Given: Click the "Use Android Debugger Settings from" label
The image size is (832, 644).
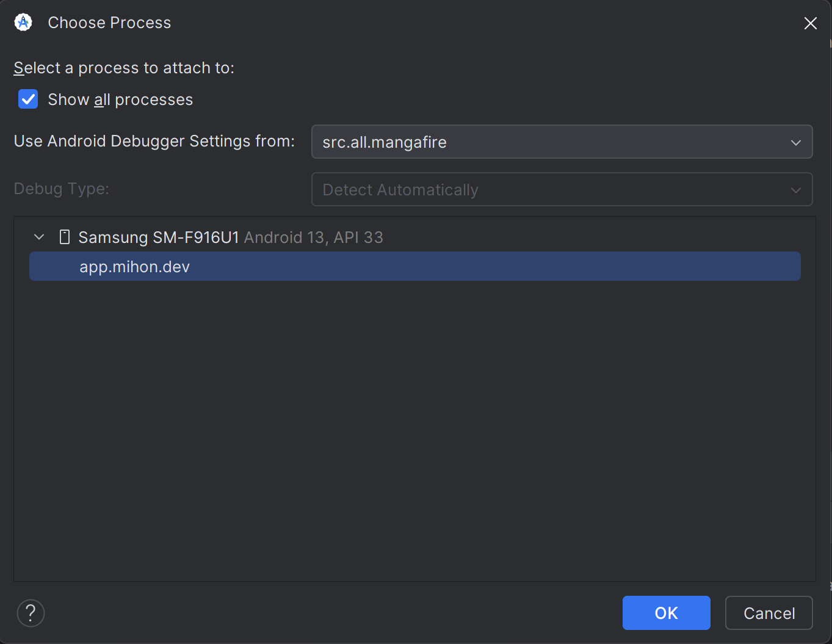Looking at the screenshot, I should pos(154,141).
